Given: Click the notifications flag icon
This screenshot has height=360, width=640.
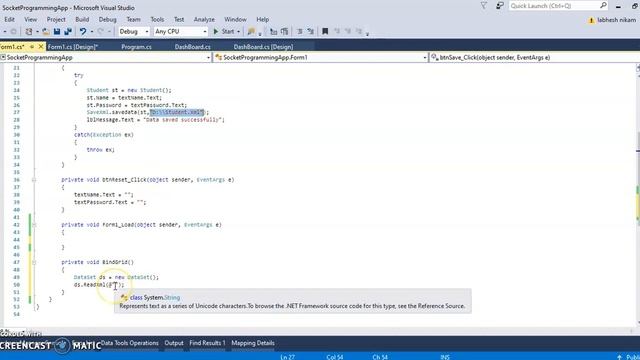Looking at the screenshot, I should [x=484, y=6].
